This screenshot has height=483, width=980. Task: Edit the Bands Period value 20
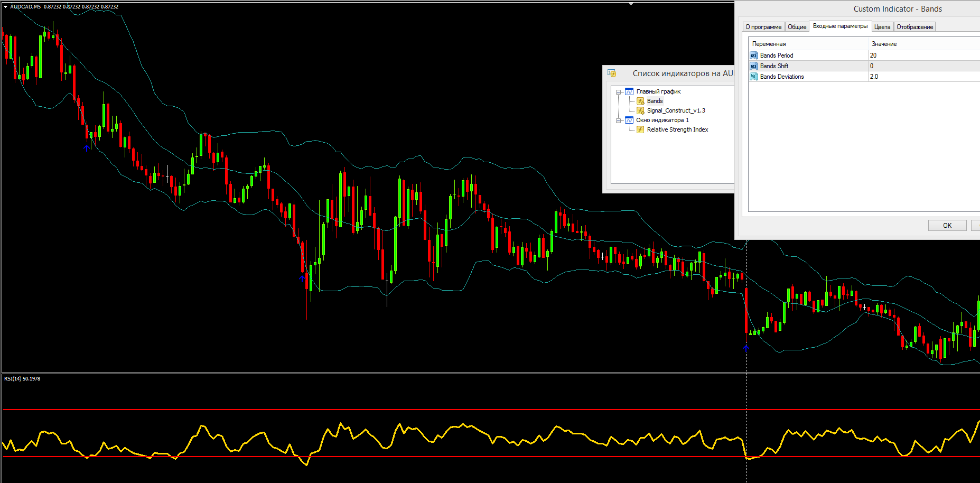click(924, 55)
